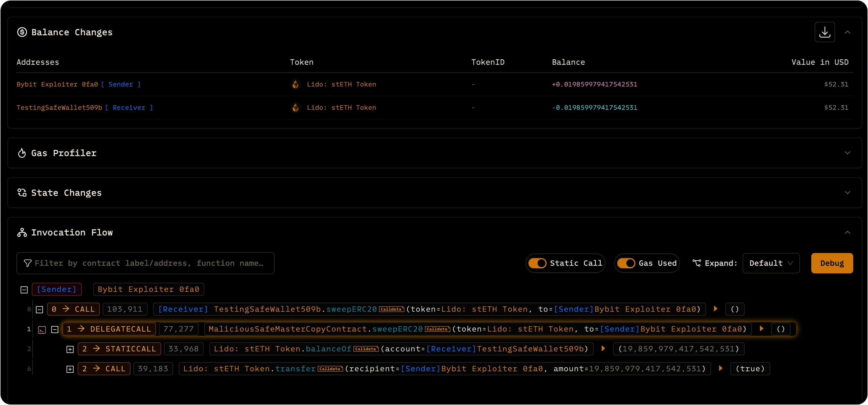The image size is (868, 405).
Task: Focus the filter by contract label field
Action: (x=145, y=263)
